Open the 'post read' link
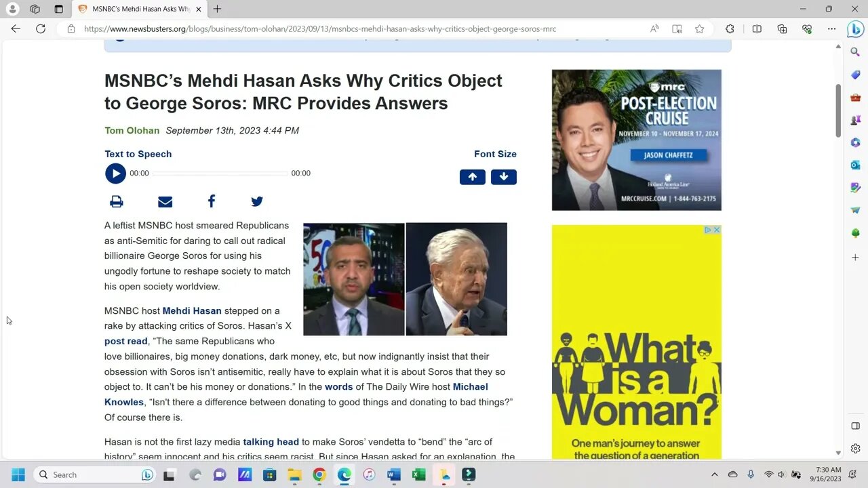This screenshot has width=868, height=488. pos(125,341)
